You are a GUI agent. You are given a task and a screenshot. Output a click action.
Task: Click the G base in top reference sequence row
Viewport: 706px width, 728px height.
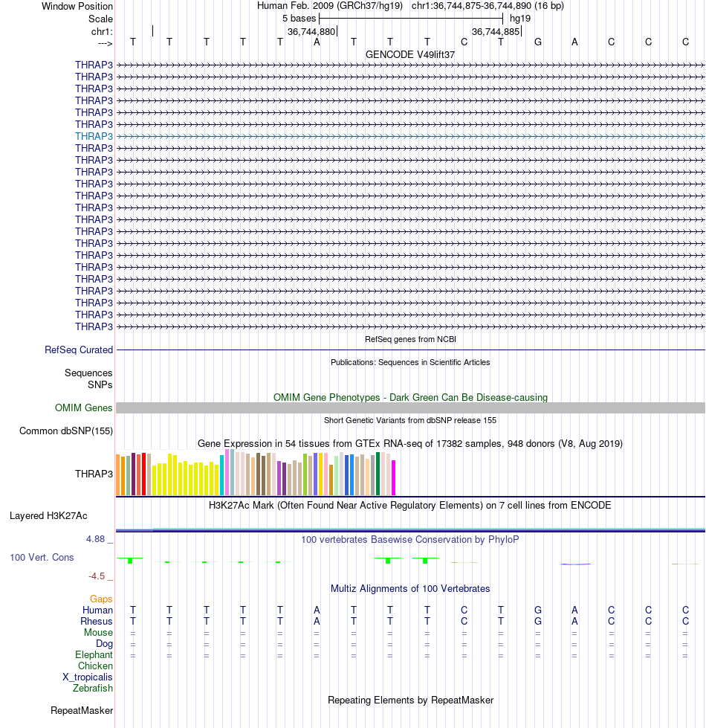pyautogui.click(x=538, y=42)
